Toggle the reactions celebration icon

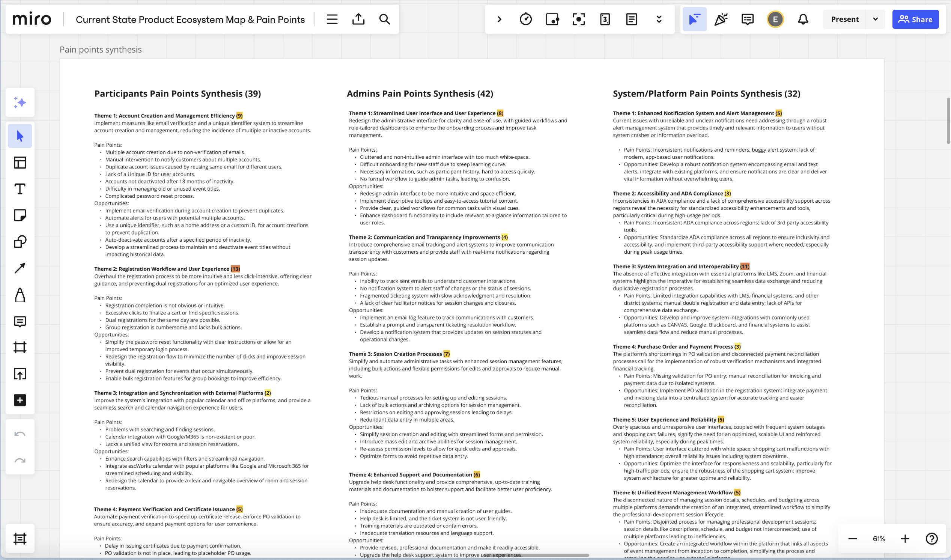[721, 19]
